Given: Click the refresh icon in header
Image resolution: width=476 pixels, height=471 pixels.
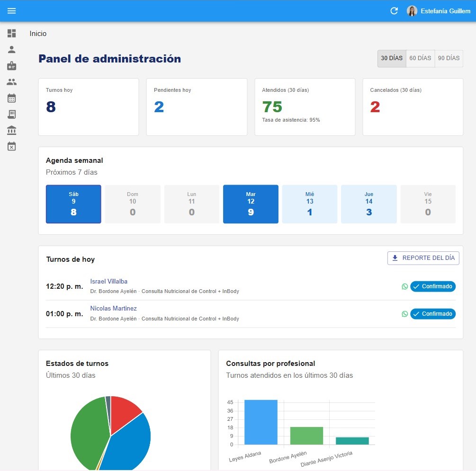Looking at the screenshot, I should point(394,11).
